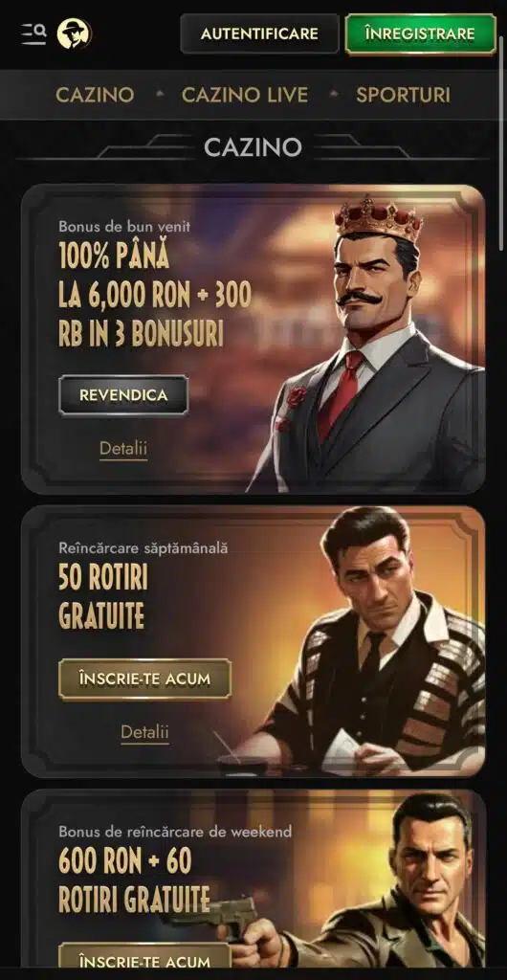Open the hamburger search menu icon
The height and width of the screenshot is (980, 507).
[x=33, y=33]
